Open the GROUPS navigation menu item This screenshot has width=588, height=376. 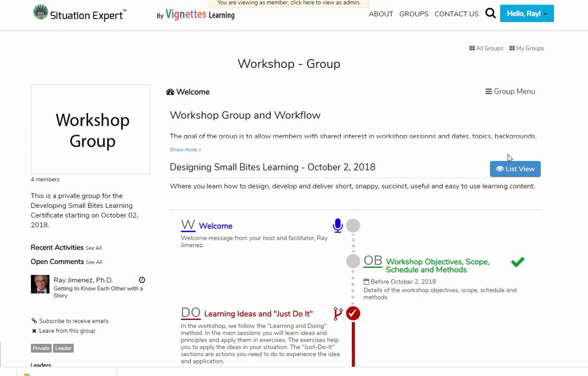click(414, 14)
